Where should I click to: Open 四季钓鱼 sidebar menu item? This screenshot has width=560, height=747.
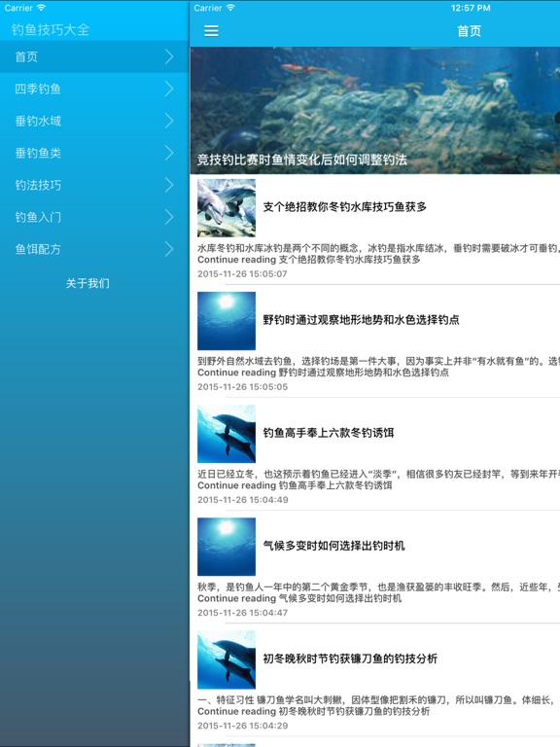point(94,89)
